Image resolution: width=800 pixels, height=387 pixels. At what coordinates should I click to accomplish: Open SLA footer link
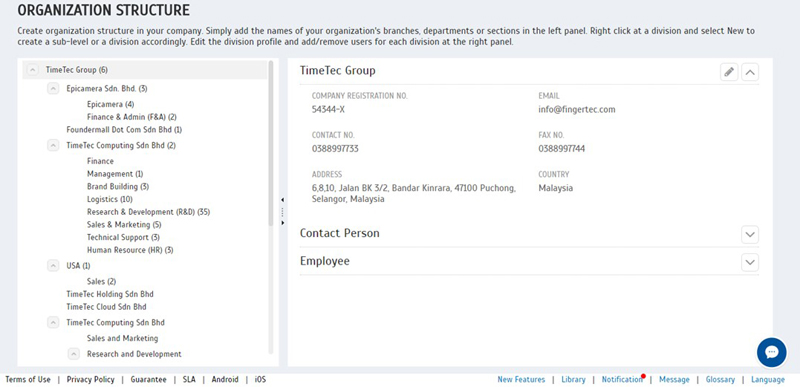[x=189, y=379]
